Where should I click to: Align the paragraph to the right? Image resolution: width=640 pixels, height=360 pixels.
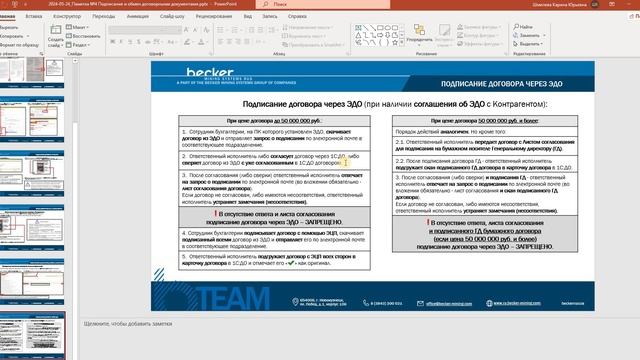(238, 42)
